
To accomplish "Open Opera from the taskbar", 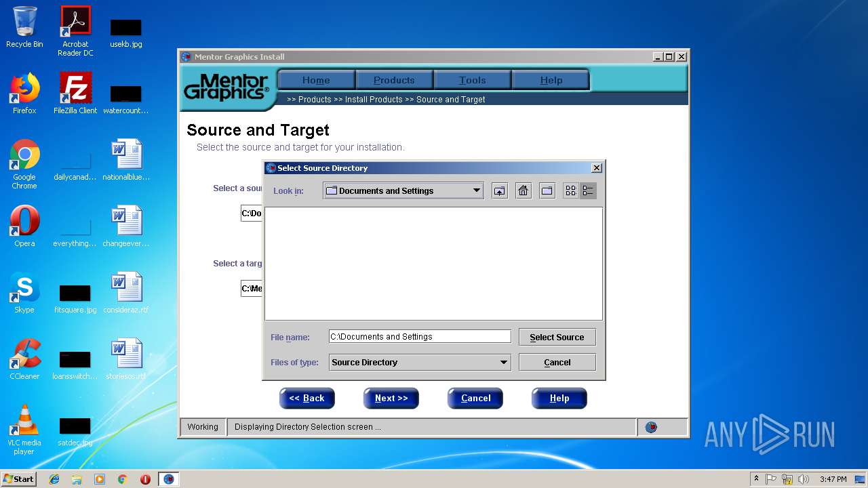I will [145, 479].
